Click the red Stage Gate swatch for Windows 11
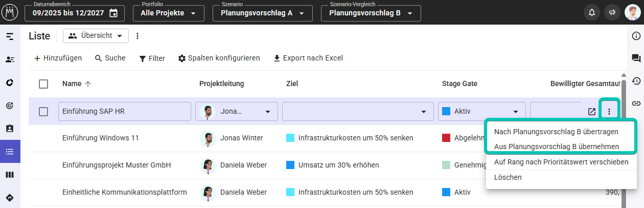 446,138
